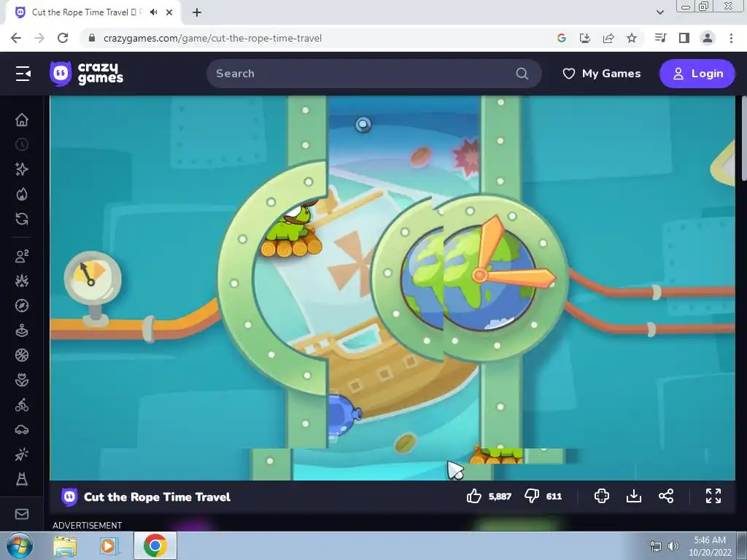The width and height of the screenshot is (747, 560).
Task: Click the magnifier search icon
Action: [522, 74]
